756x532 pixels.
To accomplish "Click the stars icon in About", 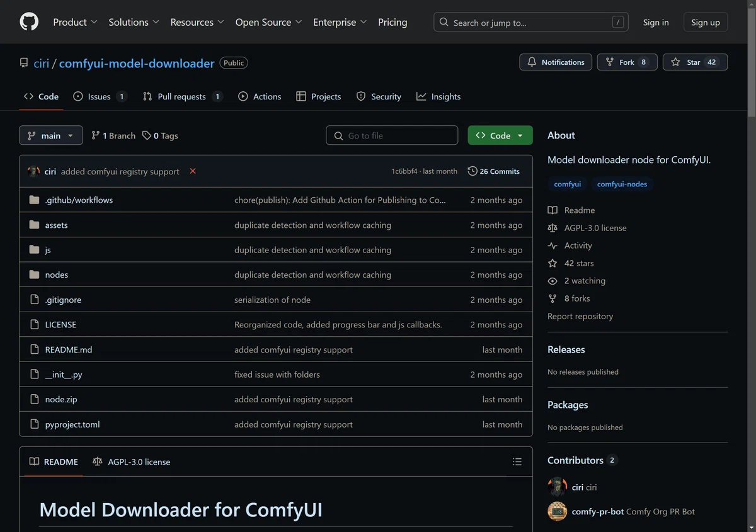I will pyautogui.click(x=553, y=263).
